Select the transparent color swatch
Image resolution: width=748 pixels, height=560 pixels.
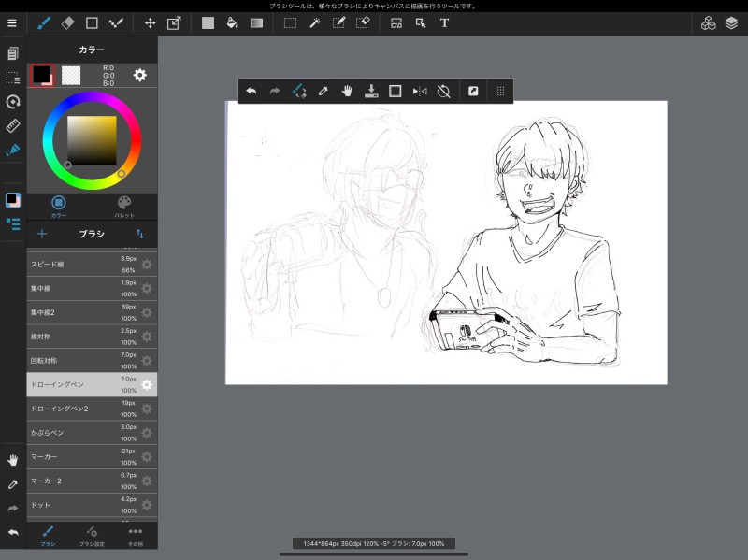click(71, 75)
